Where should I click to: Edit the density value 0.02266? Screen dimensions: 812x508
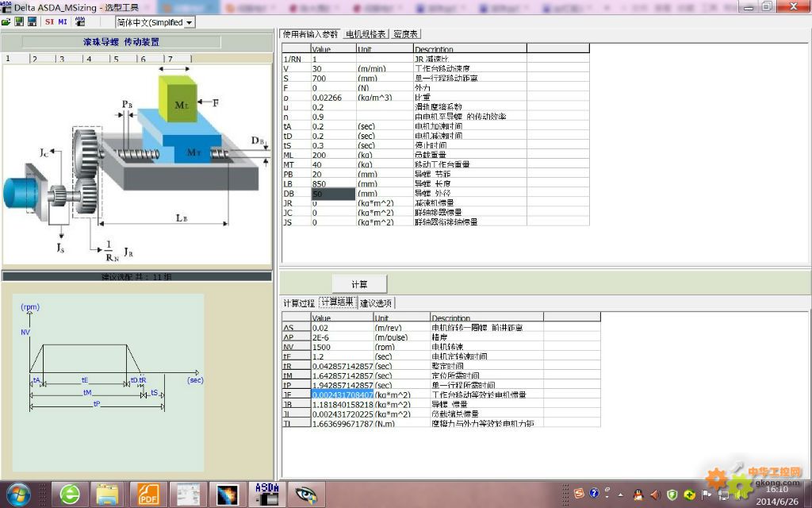(334, 97)
